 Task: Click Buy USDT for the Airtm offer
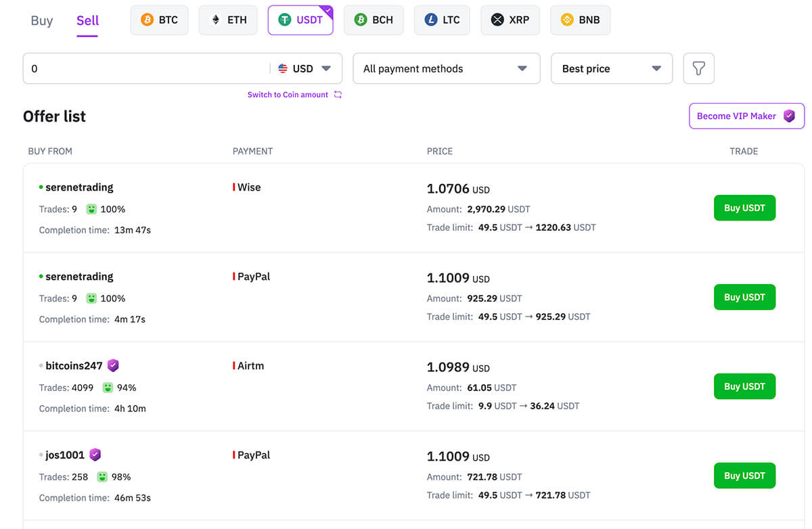point(744,386)
